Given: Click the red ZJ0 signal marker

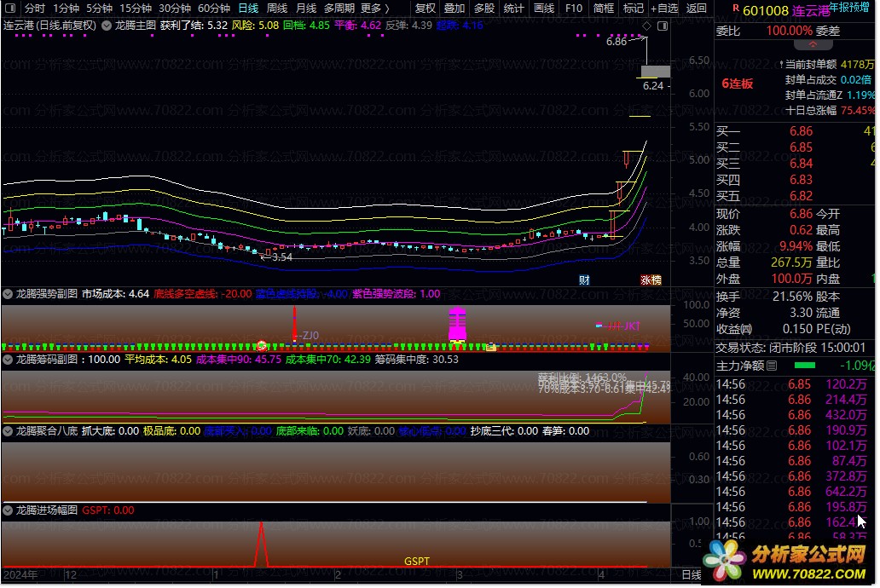Looking at the screenshot, I should (x=295, y=325).
